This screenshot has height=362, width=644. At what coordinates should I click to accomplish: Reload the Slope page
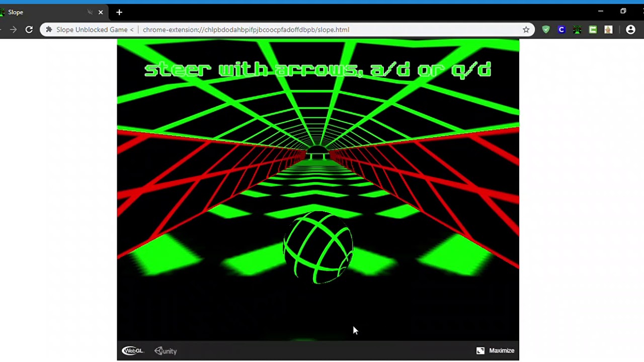29,30
